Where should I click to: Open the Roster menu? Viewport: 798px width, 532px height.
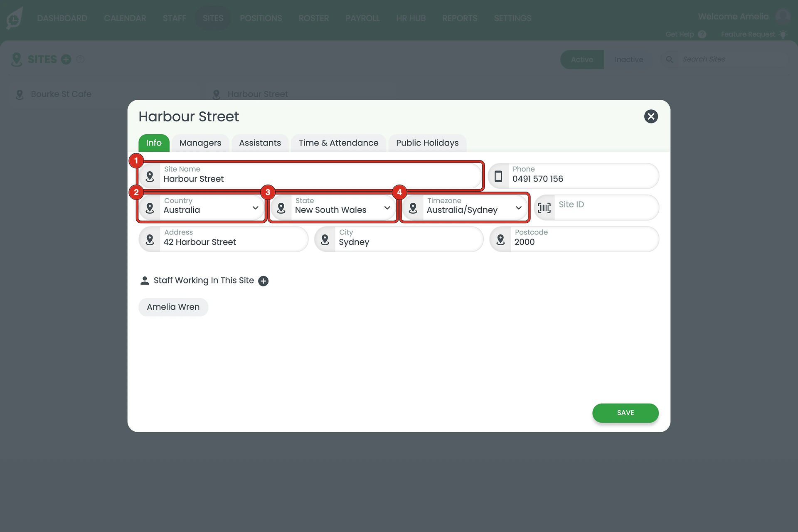(314, 18)
